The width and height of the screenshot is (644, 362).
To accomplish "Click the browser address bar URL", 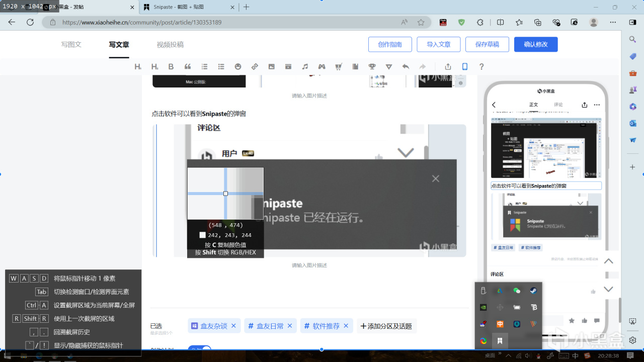I will 142,22.
